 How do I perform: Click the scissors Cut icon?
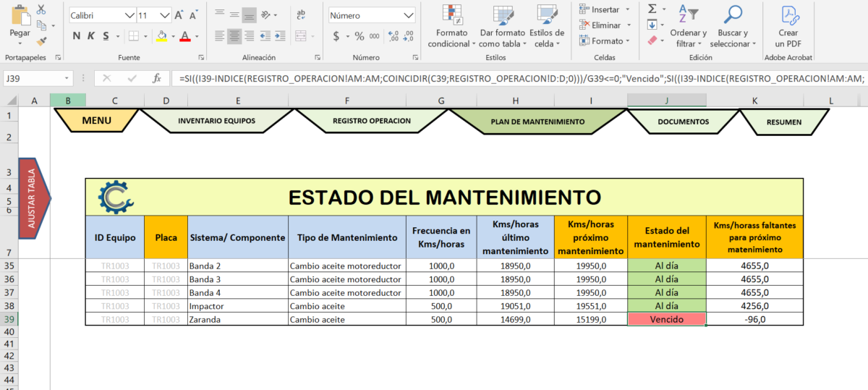[41, 9]
